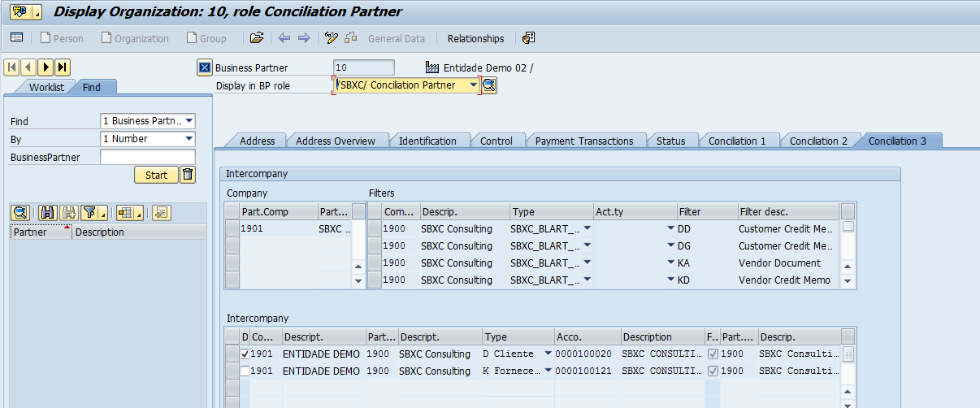The height and width of the screenshot is (408, 980).
Task: Close the locator panel with the X icon
Action: coord(205,67)
